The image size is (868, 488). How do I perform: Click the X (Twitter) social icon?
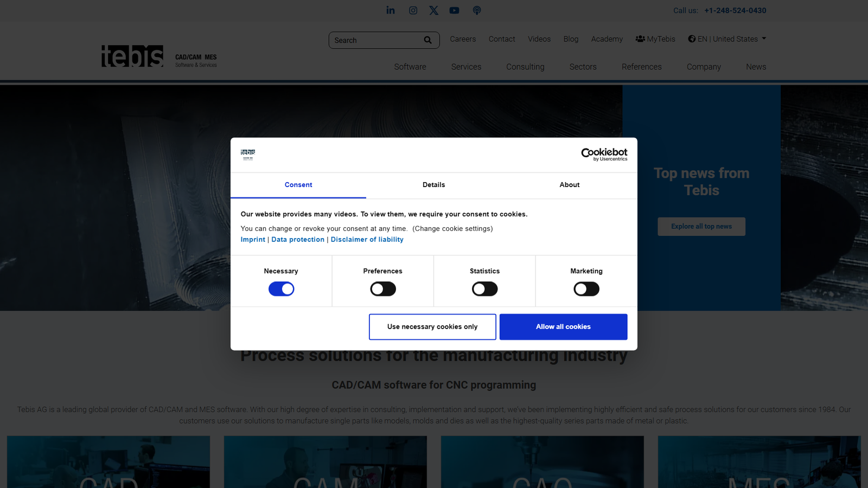coord(433,10)
